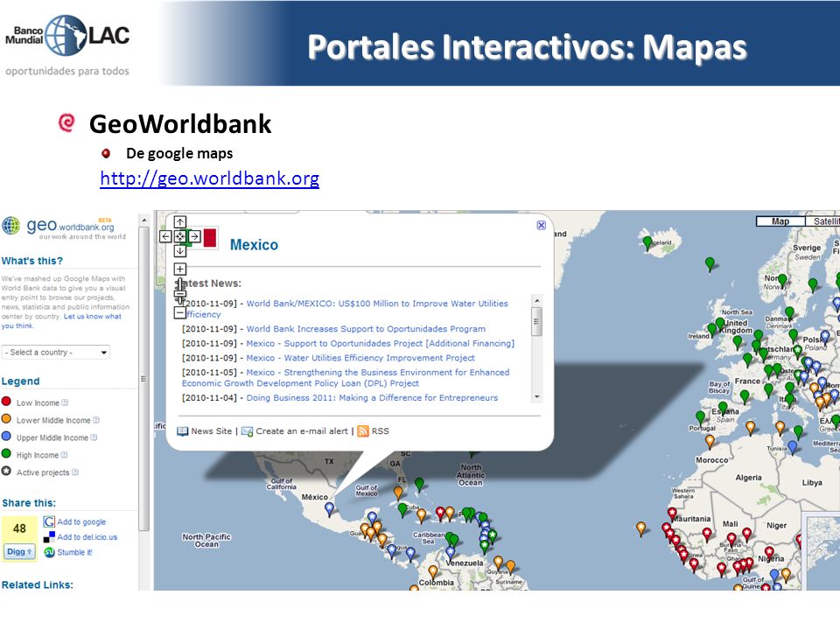
Task: Close the Mexico info window
Action: [541, 226]
